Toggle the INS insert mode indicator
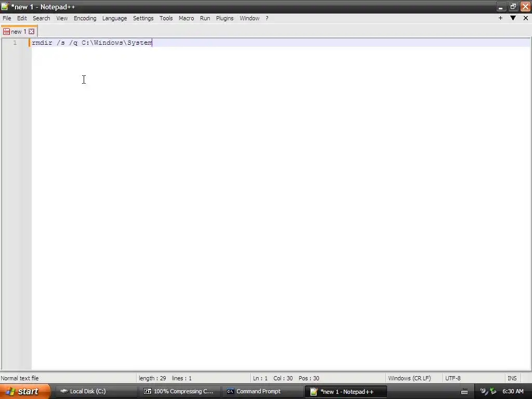This screenshot has height=399, width=532. point(512,378)
